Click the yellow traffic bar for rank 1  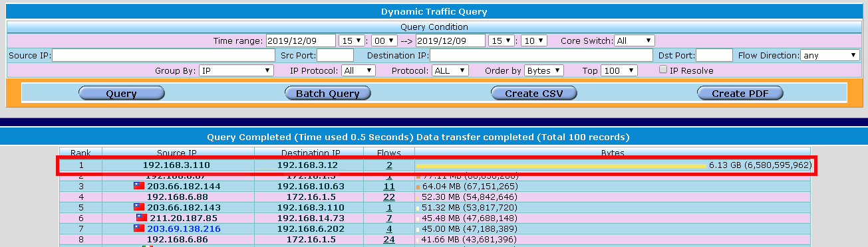[x=561, y=165]
